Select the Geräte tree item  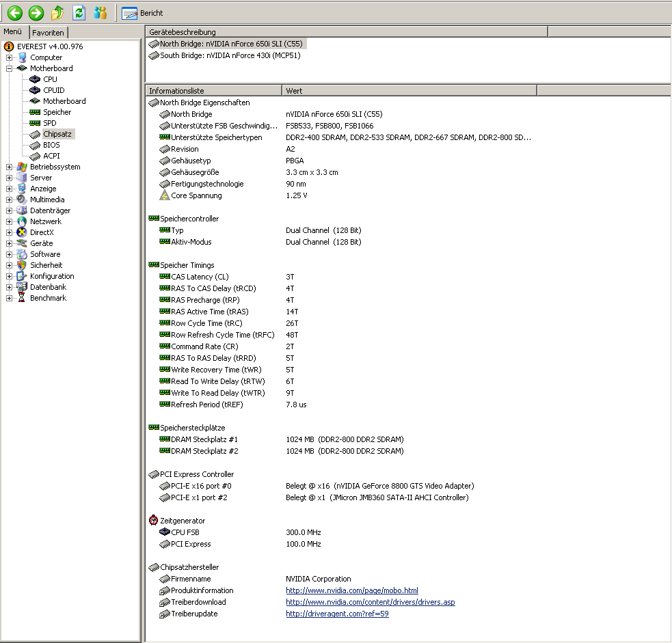(x=42, y=243)
